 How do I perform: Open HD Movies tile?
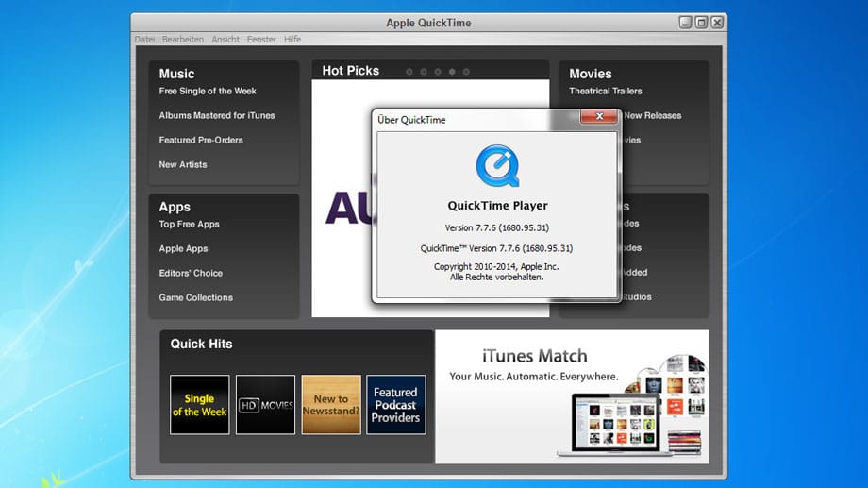265,405
